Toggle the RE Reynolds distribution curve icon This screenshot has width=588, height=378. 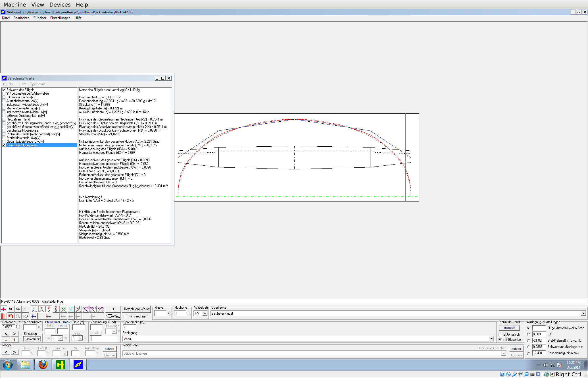34,309
